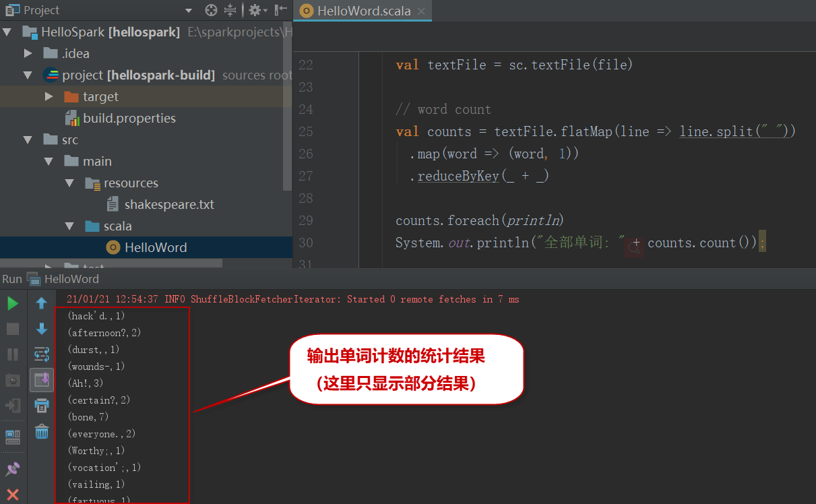
Task: Expand the target folder node
Action: [x=49, y=96]
